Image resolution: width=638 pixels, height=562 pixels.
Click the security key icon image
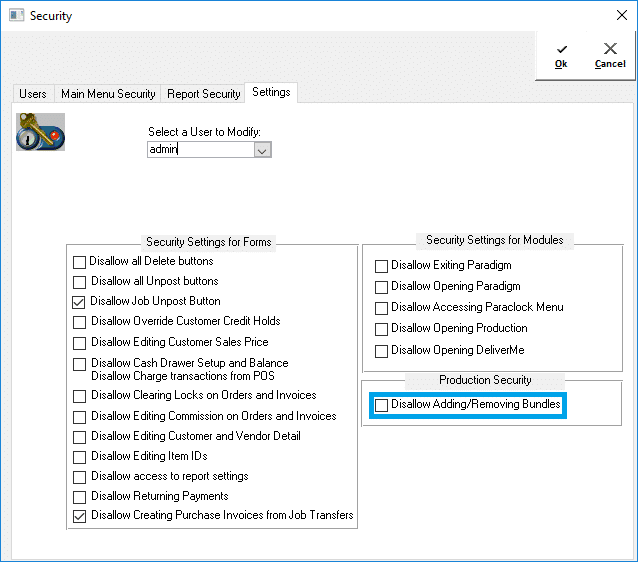(40, 132)
